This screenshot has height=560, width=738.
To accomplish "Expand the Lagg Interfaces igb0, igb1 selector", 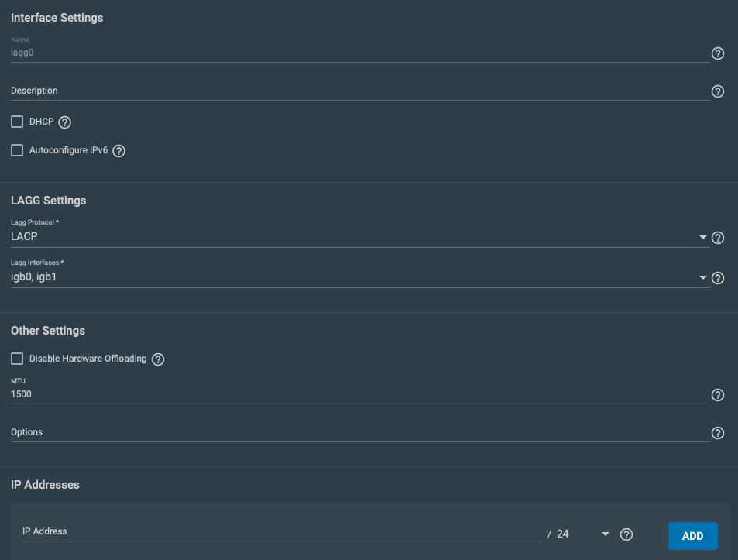I will [360, 277].
